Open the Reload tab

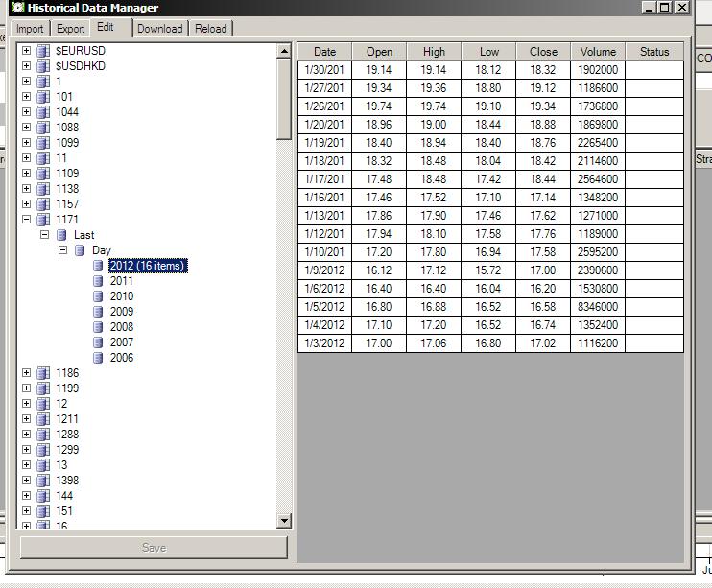211,29
